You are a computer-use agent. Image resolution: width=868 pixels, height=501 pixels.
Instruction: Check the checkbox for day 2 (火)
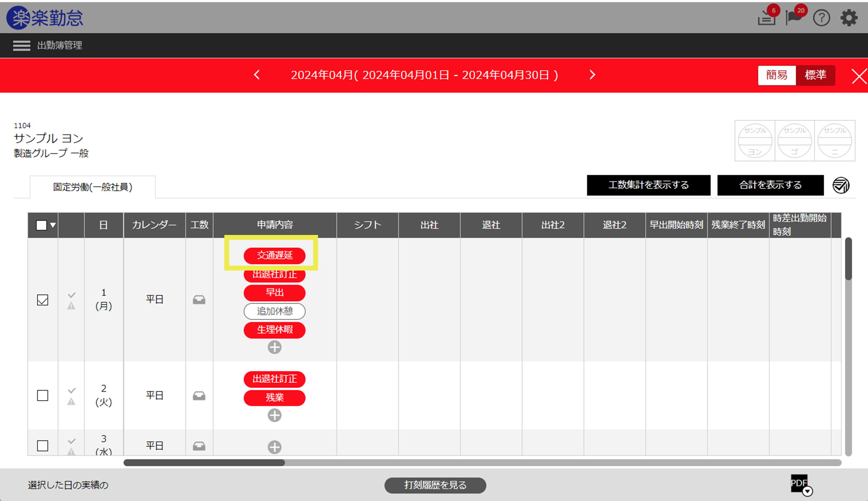point(43,396)
